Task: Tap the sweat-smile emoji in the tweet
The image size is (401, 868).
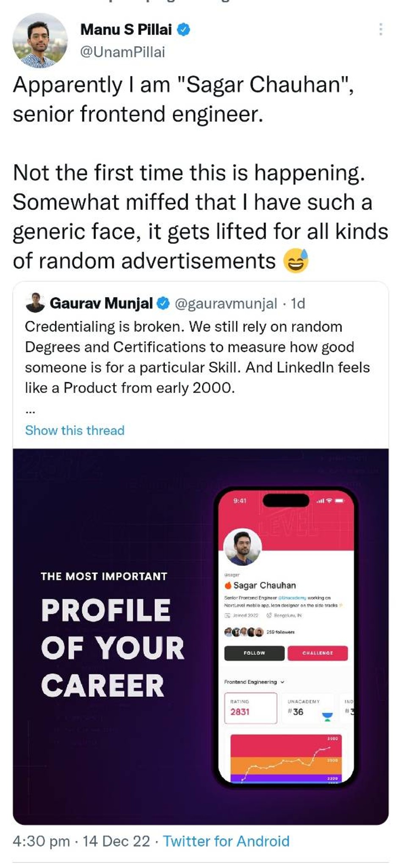Action: (x=296, y=261)
